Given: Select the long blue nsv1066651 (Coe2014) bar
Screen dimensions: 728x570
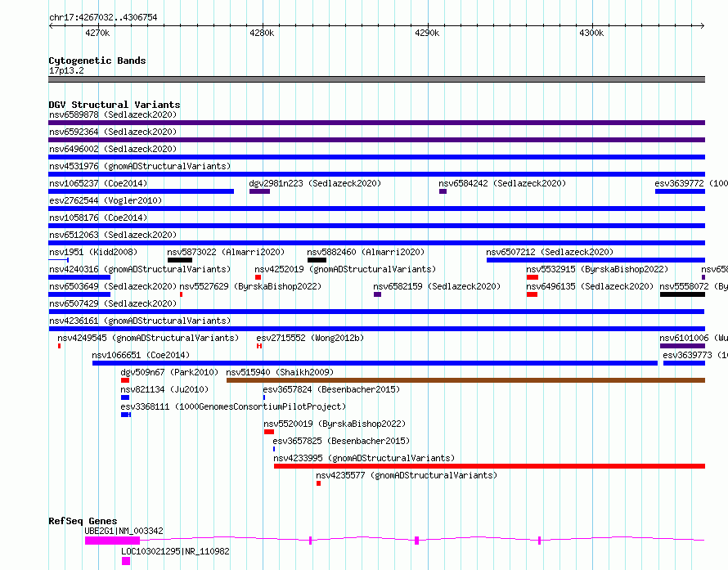Looking at the screenshot, I should (375, 363).
